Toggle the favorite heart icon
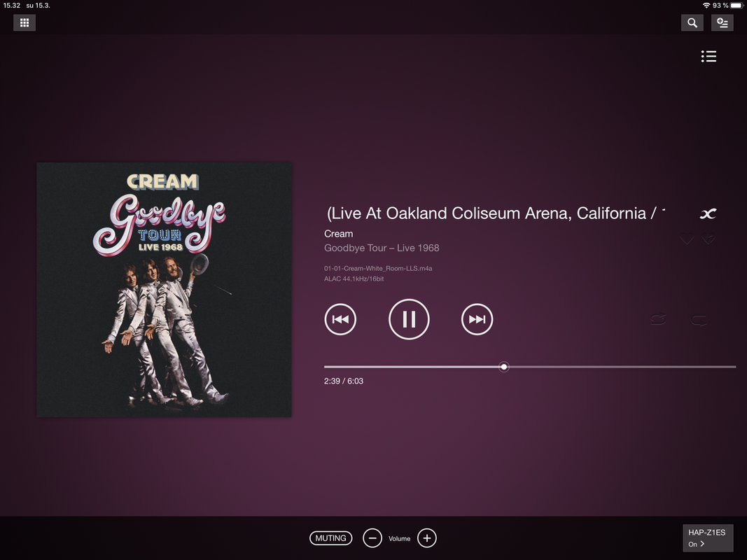The height and width of the screenshot is (560, 747). tap(687, 238)
